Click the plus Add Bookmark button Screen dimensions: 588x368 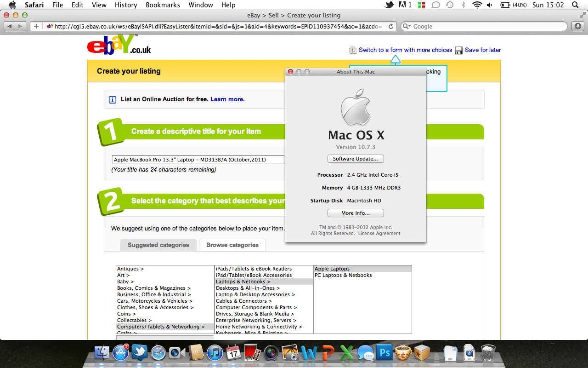(36, 26)
